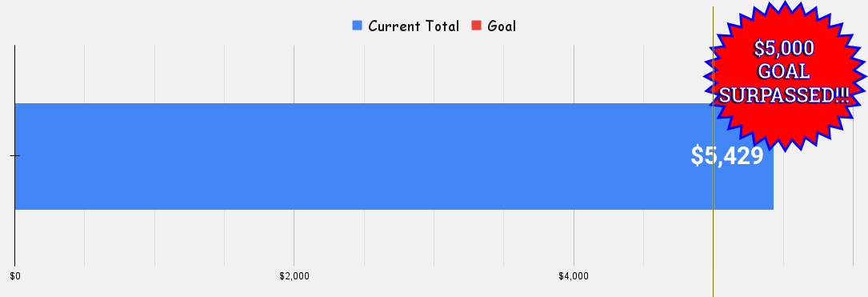Select the Goal legend label
The height and width of the screenshot is (297, 868).
(502, 26)
